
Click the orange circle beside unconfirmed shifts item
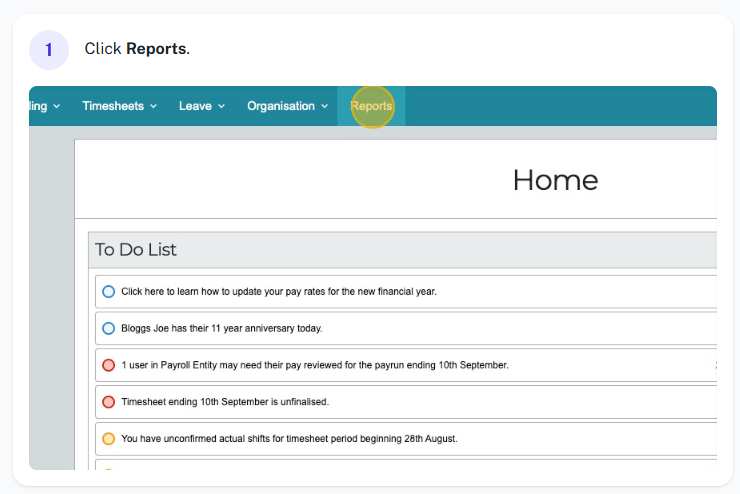point(109,439)
